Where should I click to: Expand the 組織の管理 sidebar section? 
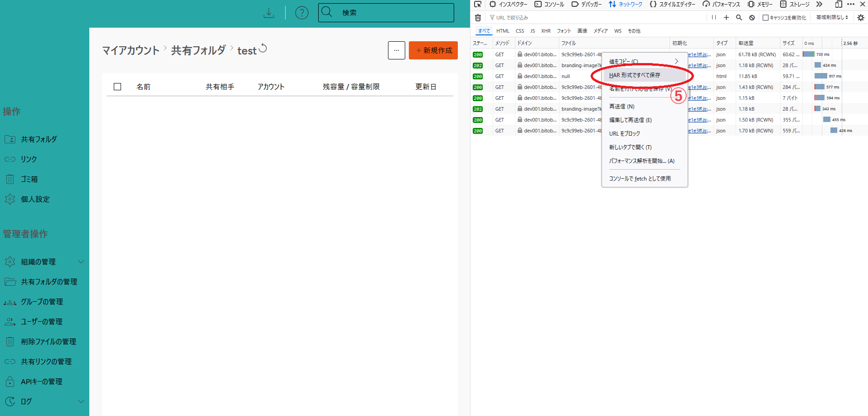pos(81,262)
